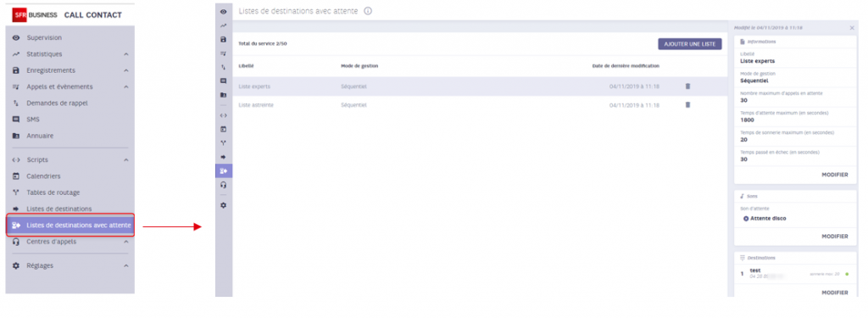Open Tables de routage fork icon in collapsed sidebar
Image resolution: width=868 pixels, height=318 pixels.
(x=224, y=143)
